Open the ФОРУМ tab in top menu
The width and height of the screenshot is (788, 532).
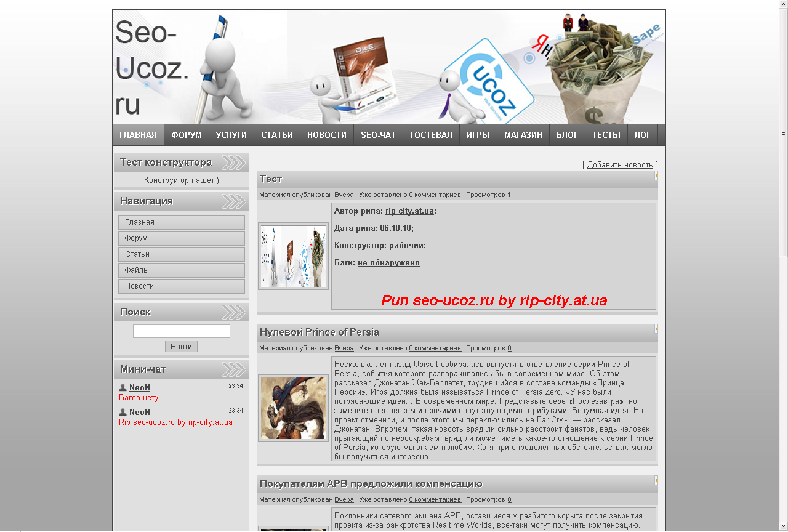coord(187,135)
